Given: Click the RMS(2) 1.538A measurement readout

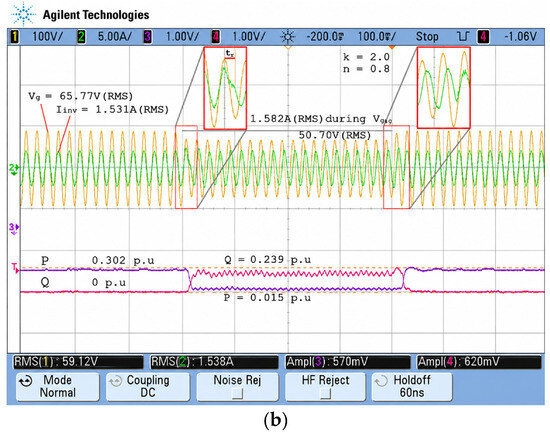Looking at the screenshot, I should pos(214,362).
